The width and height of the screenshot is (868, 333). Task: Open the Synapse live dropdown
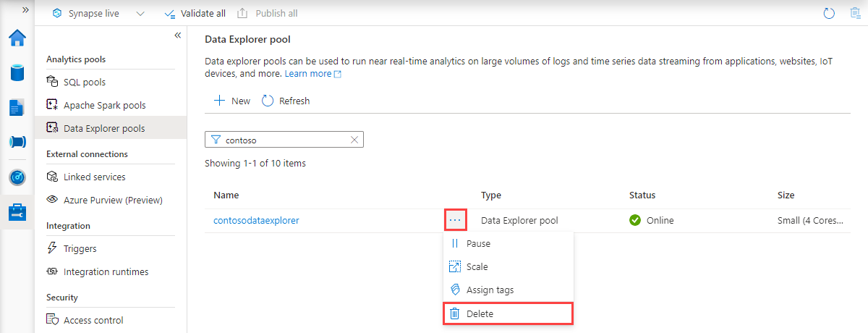(x=140, y=14)
